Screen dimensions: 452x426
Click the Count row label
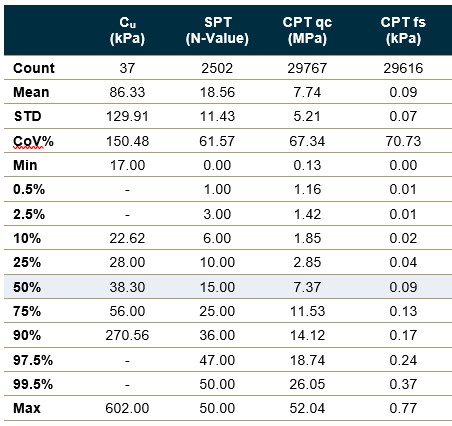pyautogui.click(x=34, y=68)
